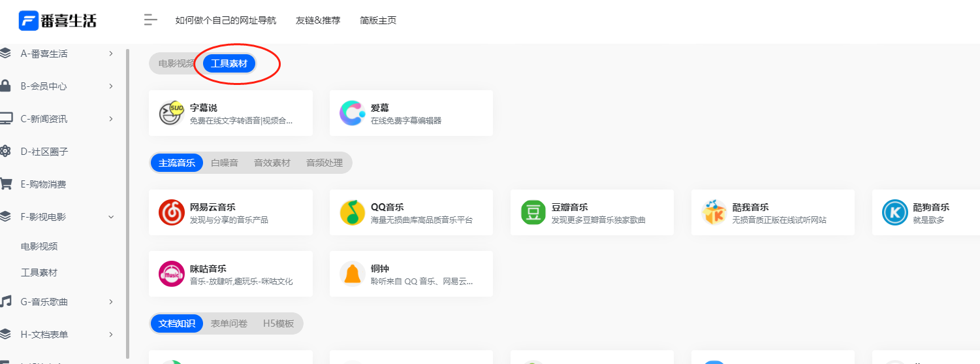This screenshot has width=980, height=364.
Task: Open the 豆瓣音乐 card title
Action: pyautogui.click(x=570, y=207)
